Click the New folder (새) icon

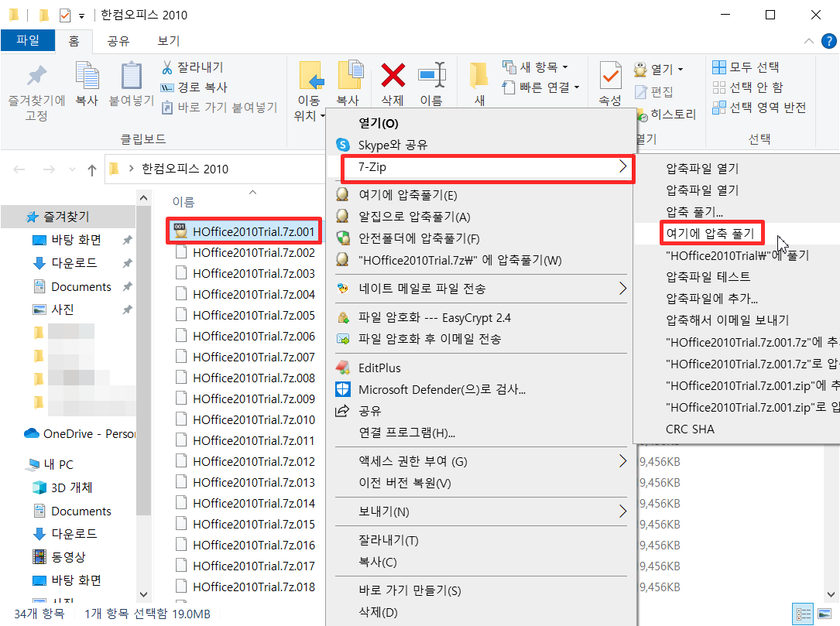tap(479, 76)
